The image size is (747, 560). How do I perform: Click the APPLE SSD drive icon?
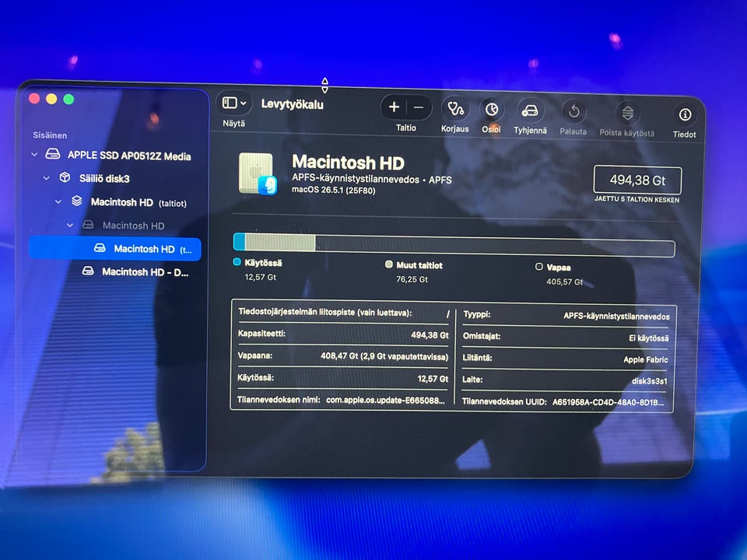tap(52, 154)
